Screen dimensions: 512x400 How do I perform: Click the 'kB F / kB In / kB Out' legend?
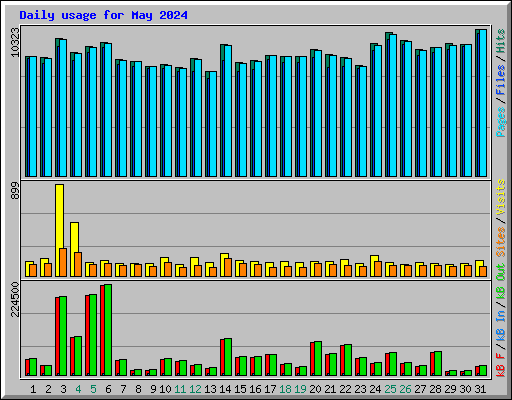coord(501,320)
